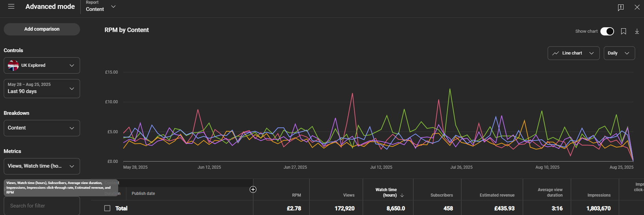Click the Total views value 172,920
The height and width of the screenshot is (215, 644).
click(345, 208)
